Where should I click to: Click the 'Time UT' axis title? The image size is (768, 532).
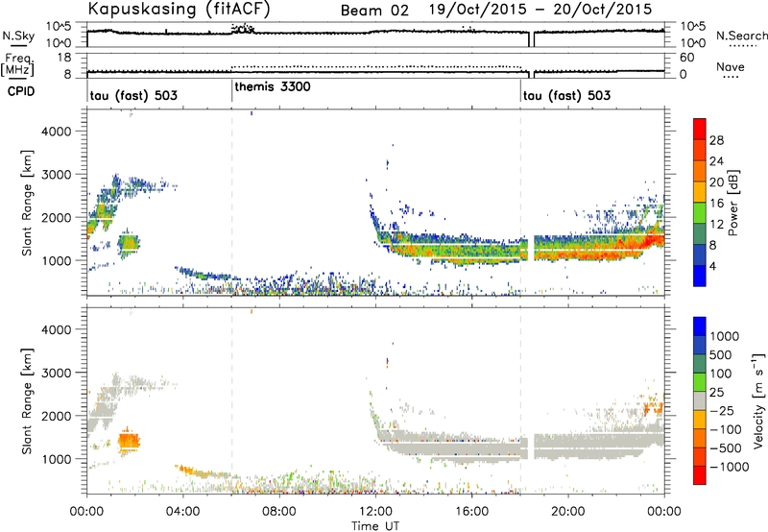(375, 526)
